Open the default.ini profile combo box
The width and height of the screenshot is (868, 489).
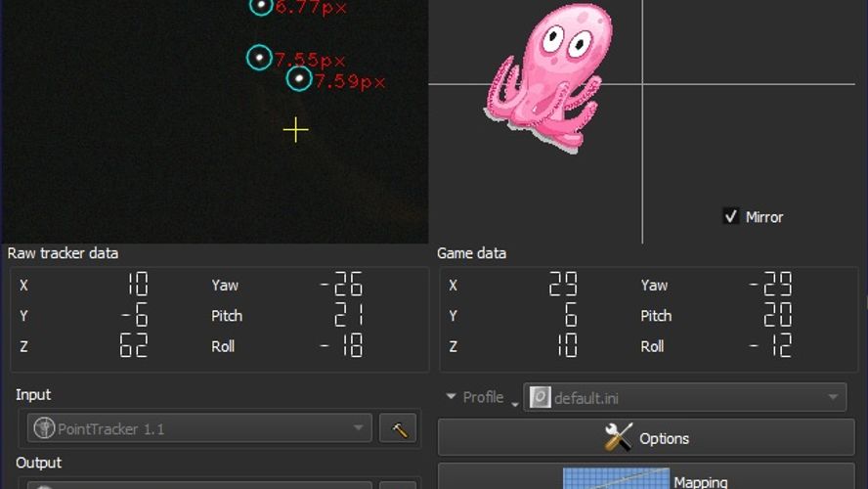pos(684,398)
